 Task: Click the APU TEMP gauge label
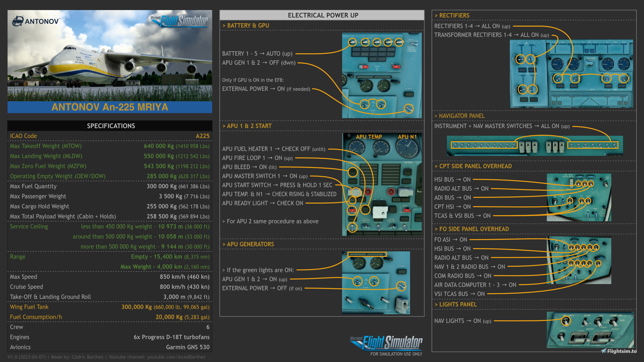coord(369,137)
